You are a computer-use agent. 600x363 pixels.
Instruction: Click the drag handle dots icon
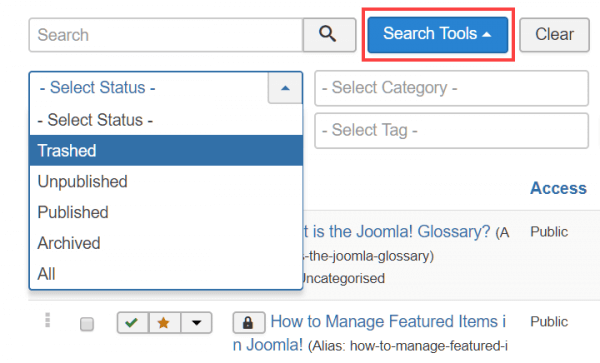[47, 320]
